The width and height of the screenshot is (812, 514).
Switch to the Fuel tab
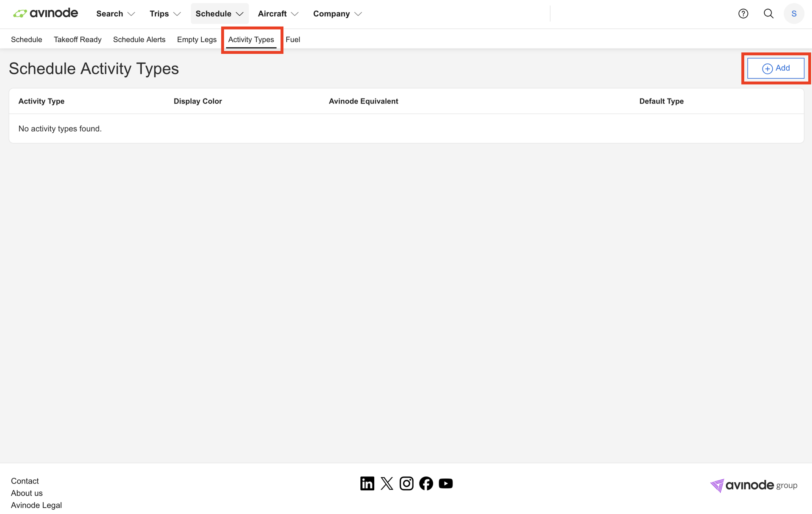(293, 39)
